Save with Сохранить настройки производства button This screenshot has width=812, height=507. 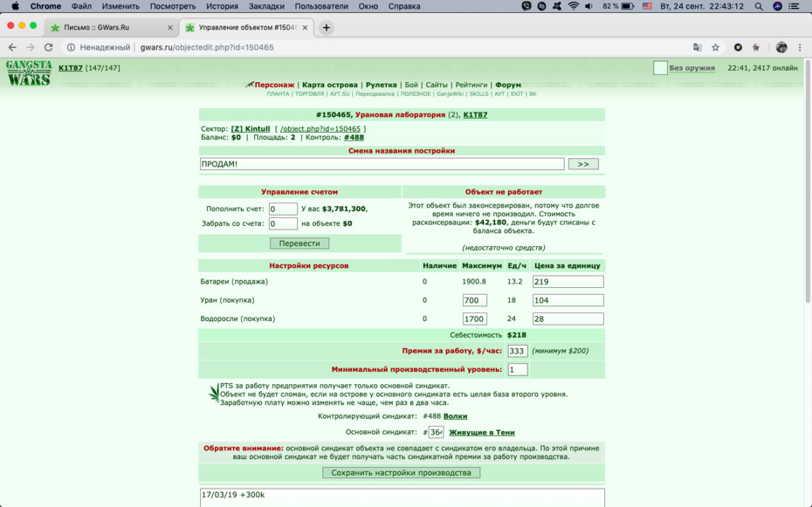(x=401, y=472)
